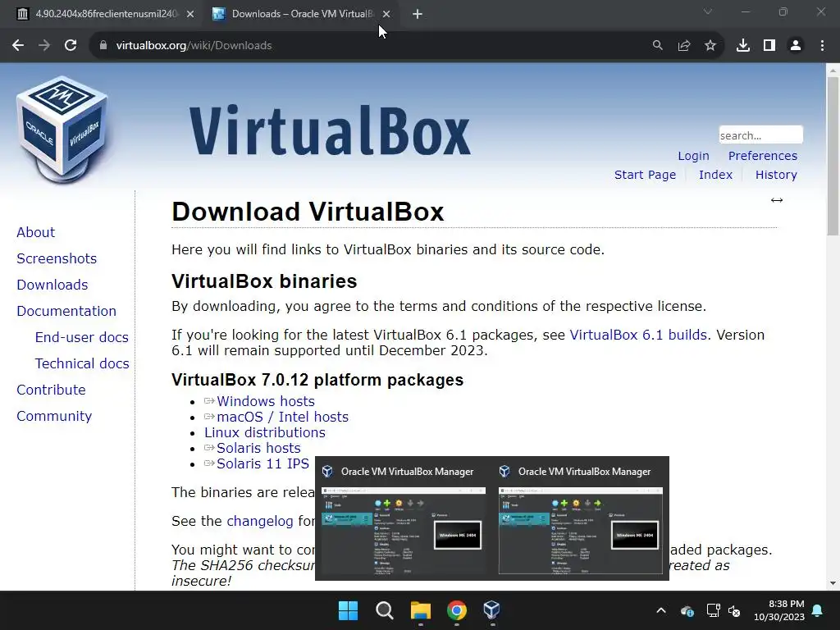
Task: Click the VirtualBox cube logo
Action: tap(62, 129)
